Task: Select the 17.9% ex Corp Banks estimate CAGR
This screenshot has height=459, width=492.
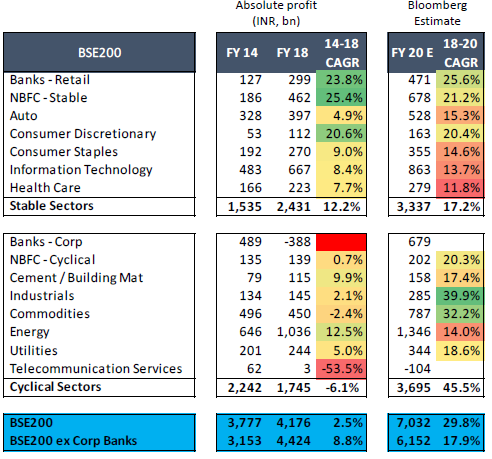Action: 462,441
